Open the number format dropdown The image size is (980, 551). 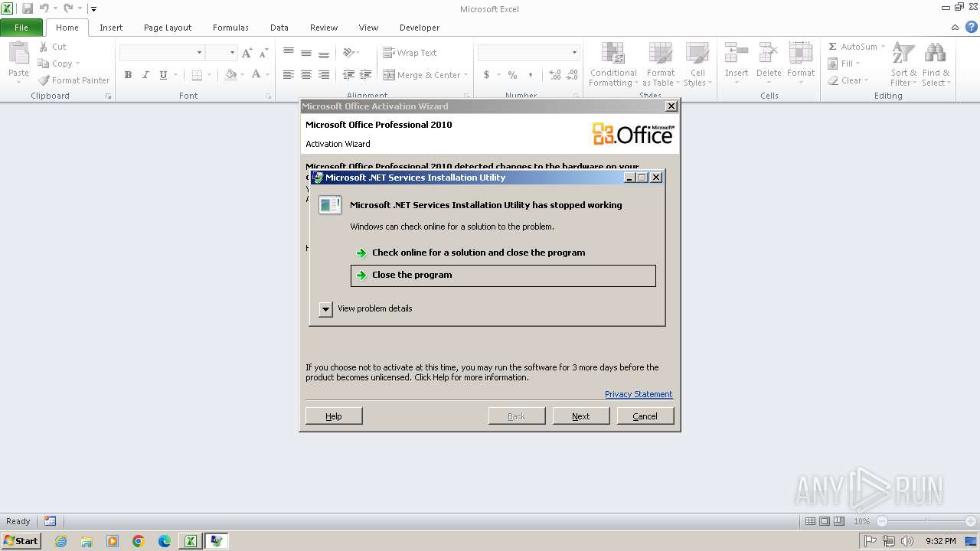pyautogui.click(x=574, y=53)
